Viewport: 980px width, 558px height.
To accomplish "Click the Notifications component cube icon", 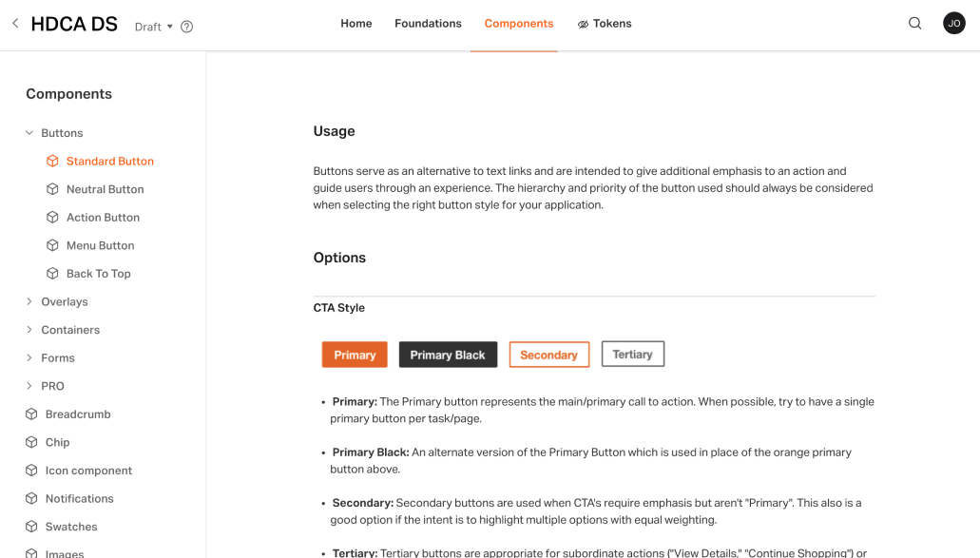I will [31, 498].
